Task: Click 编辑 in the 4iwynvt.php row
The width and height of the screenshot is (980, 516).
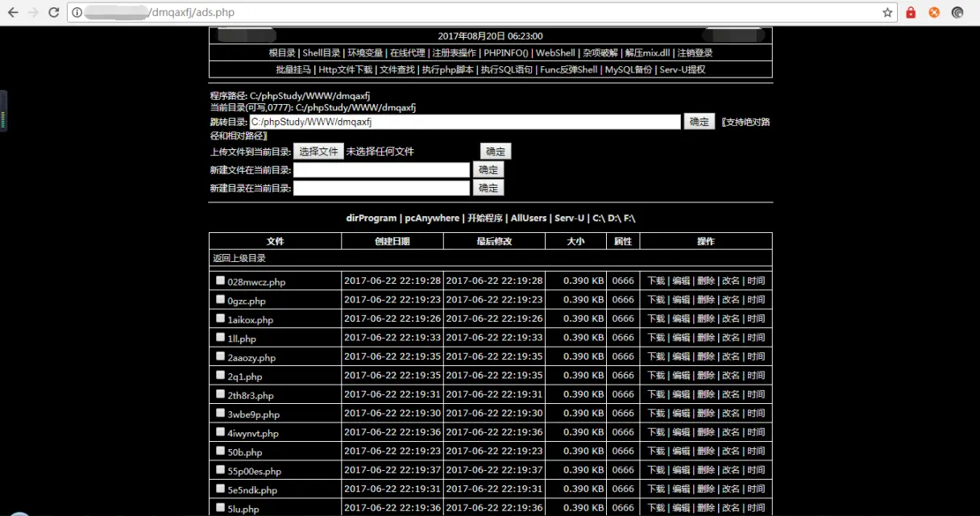Action: (681, 432)
